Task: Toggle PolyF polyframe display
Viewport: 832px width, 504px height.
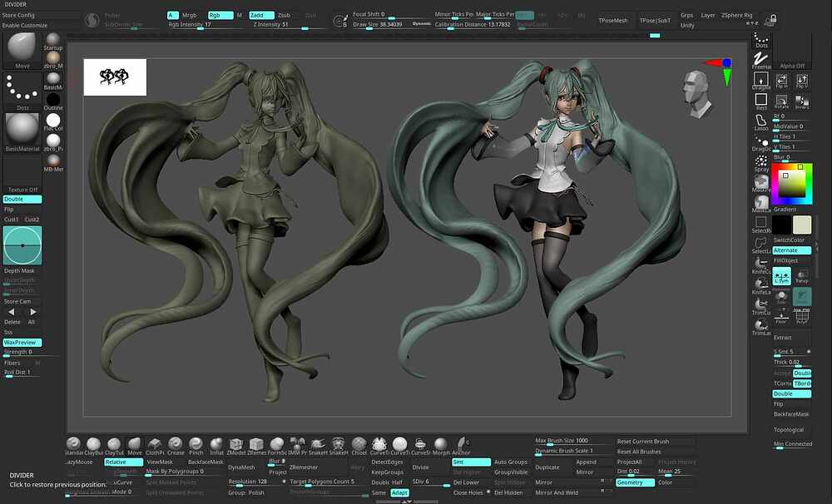Action: tap(802, 317)
